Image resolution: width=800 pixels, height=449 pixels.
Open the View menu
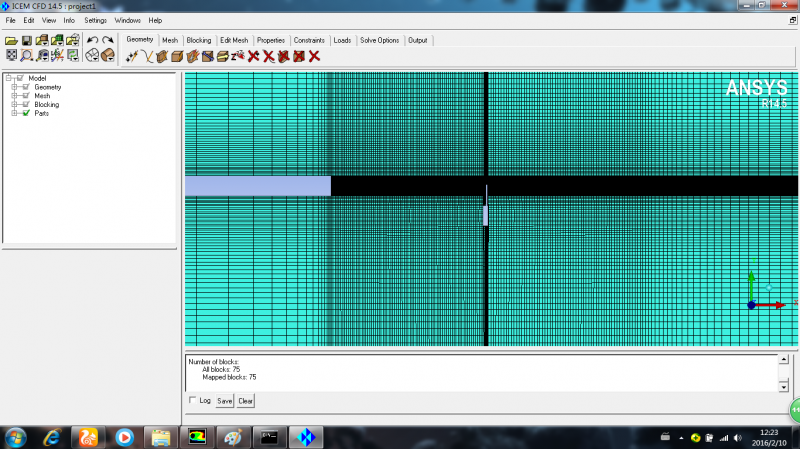[x=49, y=20]
